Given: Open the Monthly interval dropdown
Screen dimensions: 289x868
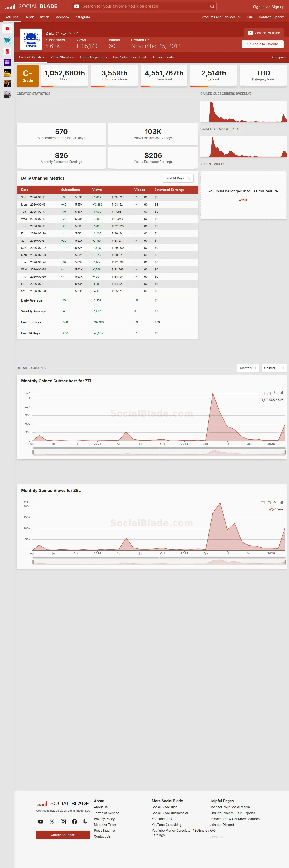Looking at the screenshot, I should coord(248,368).
